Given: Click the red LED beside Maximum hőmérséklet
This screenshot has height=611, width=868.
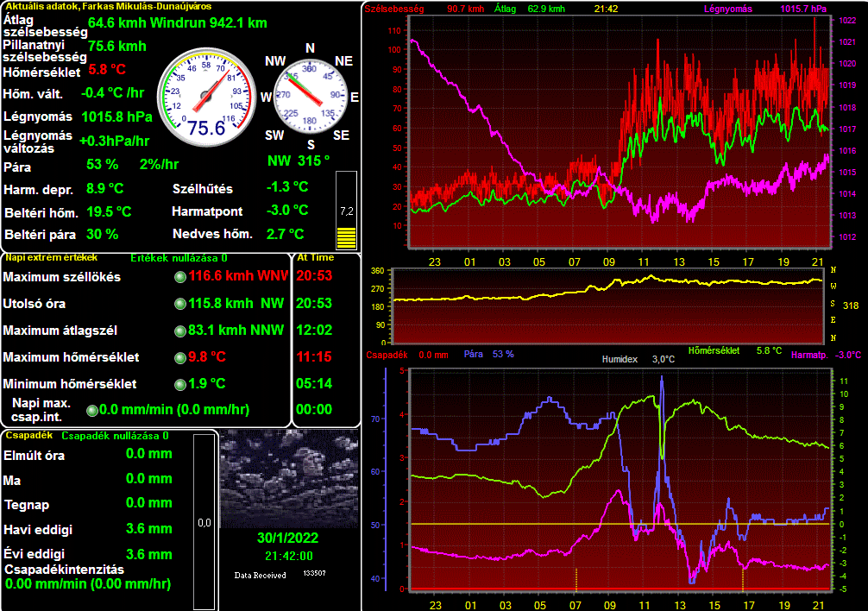Looking at the screenshot, I should tap(180, 357).
